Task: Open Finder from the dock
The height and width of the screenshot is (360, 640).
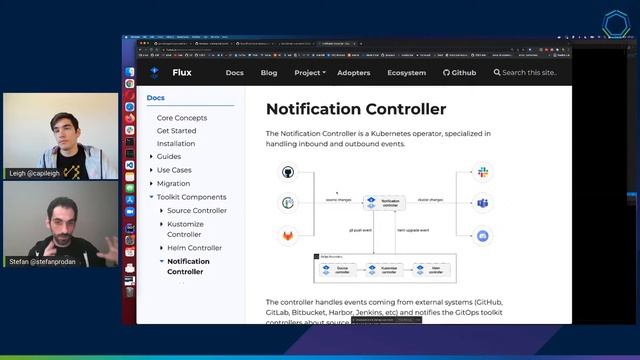Action: [x=130, y=72]
